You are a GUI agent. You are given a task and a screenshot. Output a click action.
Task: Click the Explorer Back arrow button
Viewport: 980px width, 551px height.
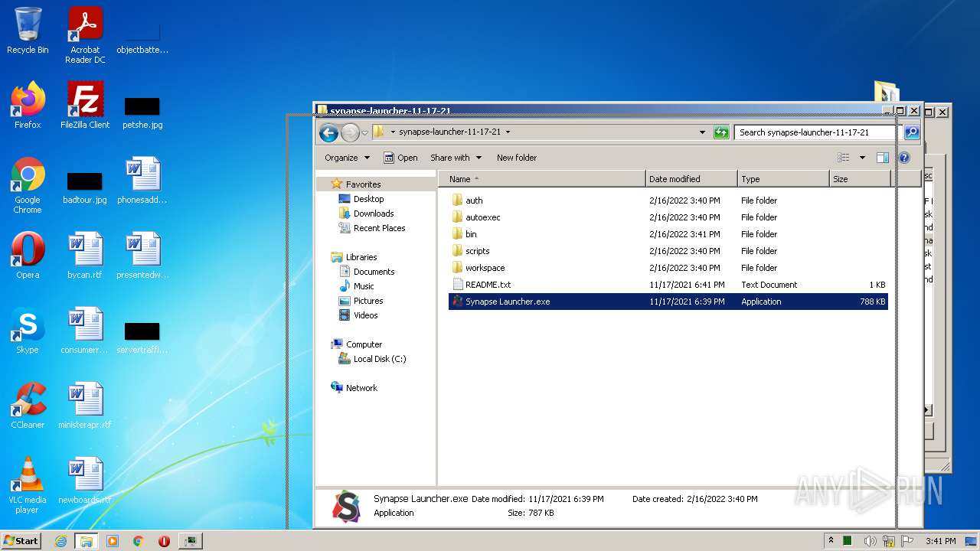coord(329,132)
